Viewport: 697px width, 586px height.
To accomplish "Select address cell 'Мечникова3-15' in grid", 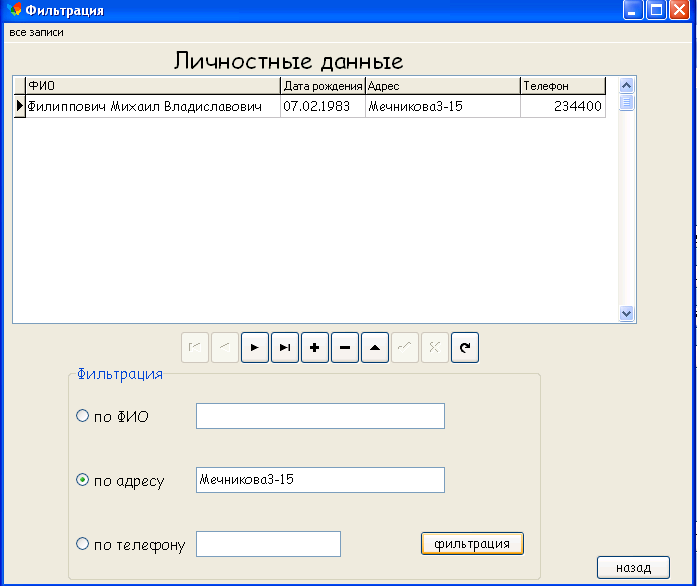I will pyautogui.click(x=443, y=106).
